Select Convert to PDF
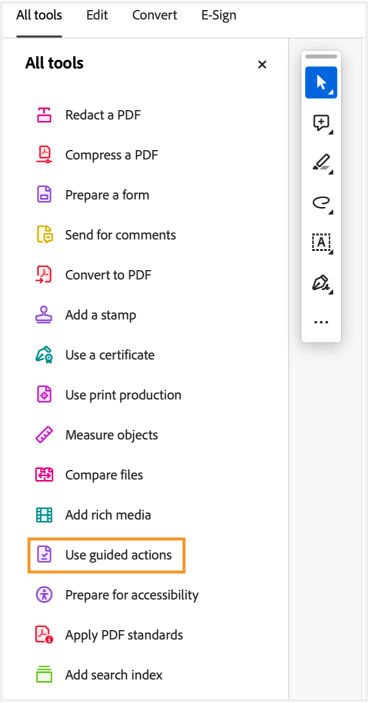368x703 pixels. (x=108, y=275)
